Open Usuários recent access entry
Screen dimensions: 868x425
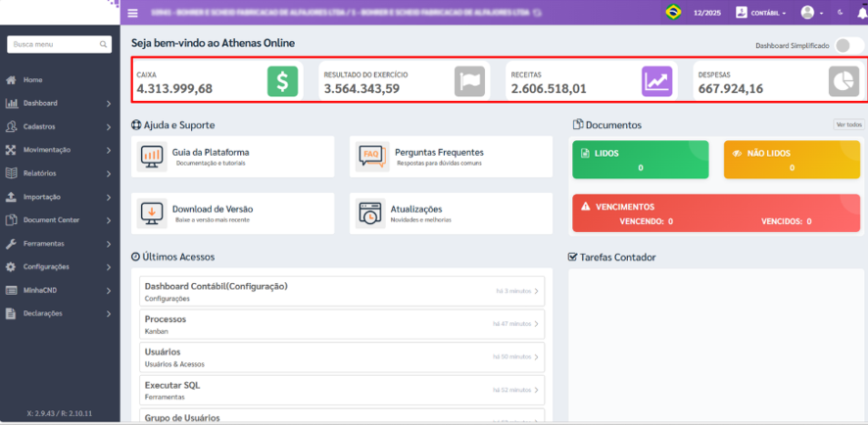tap(342, 357)
